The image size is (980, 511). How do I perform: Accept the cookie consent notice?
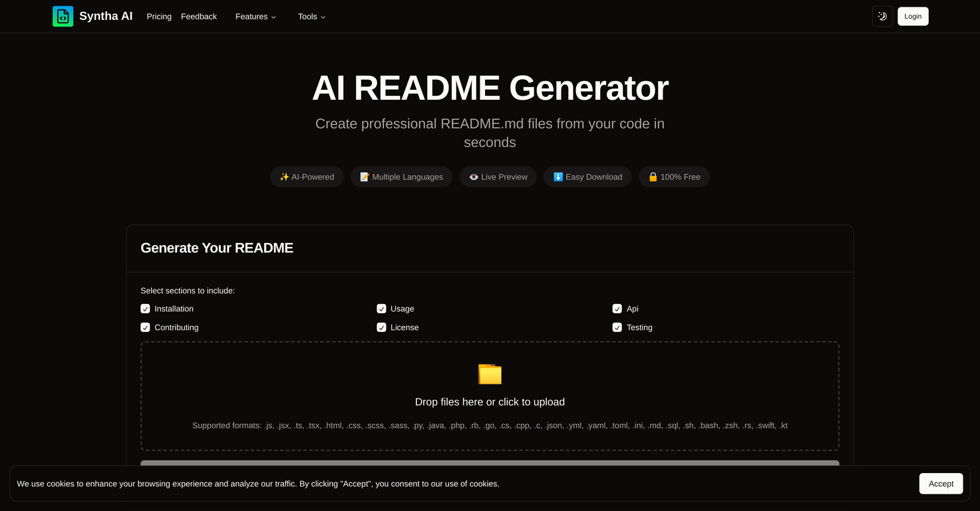(x=940, y=484)
